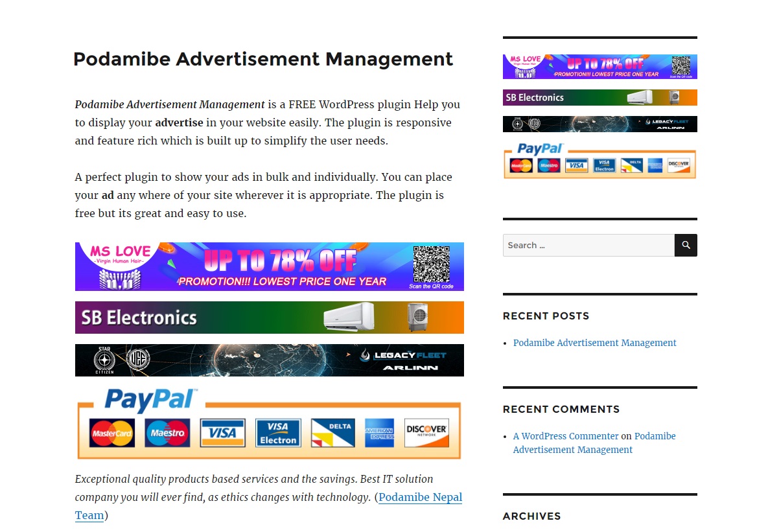Click the Archives heading
This screenshot has height=532, width=768.
532,516
